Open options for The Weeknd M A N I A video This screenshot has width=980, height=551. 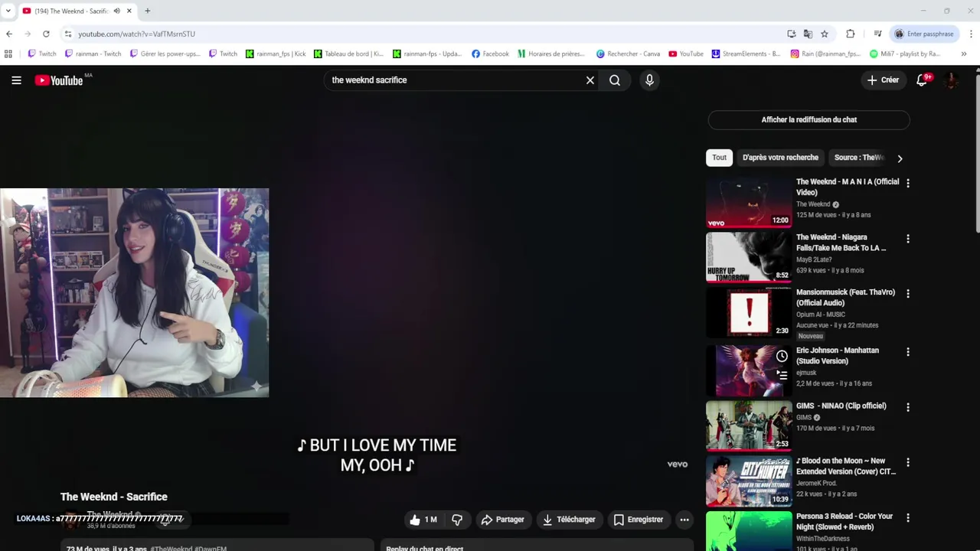pos(908,184)
